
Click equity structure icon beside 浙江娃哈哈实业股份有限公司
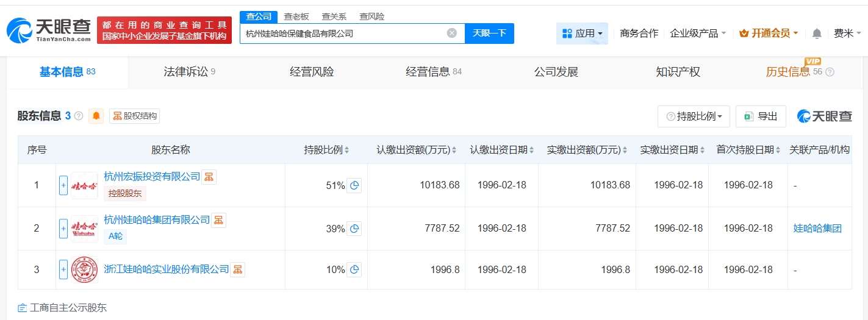tap(237, 269)
